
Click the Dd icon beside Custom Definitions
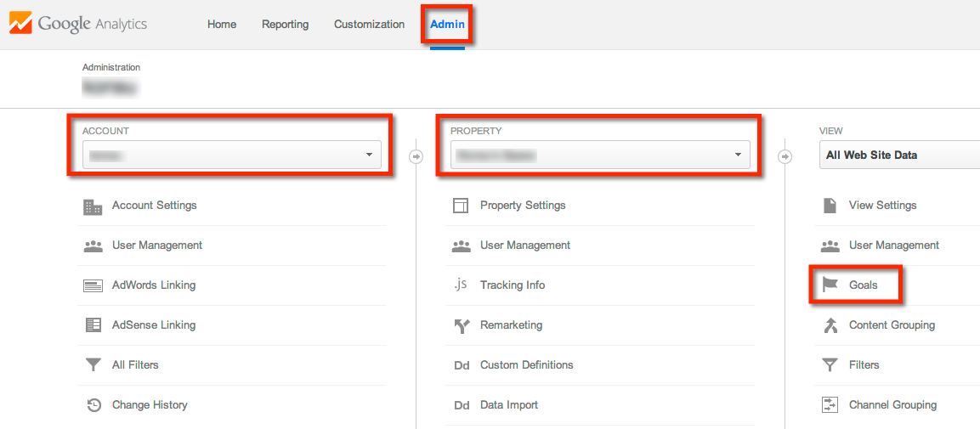[x=462, y=365]
